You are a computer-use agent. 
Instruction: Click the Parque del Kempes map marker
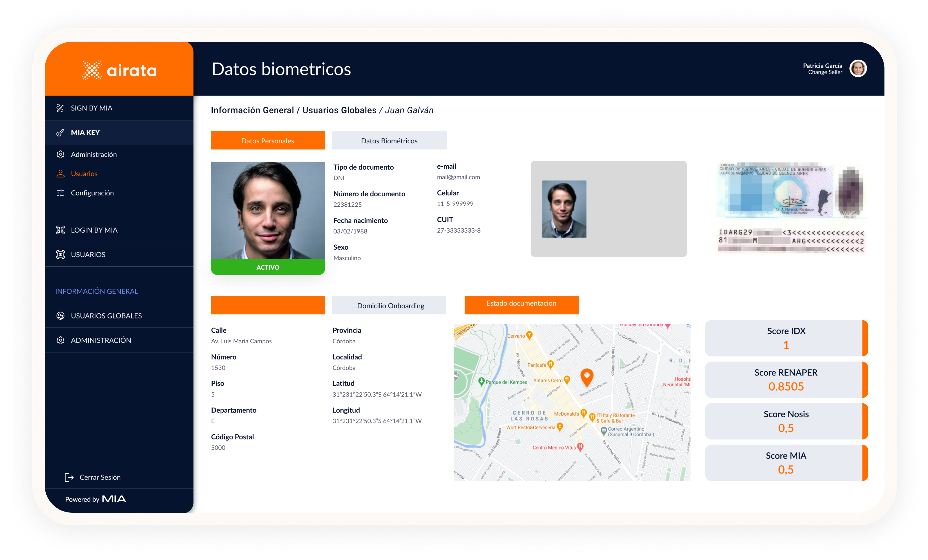pos(481,381)
